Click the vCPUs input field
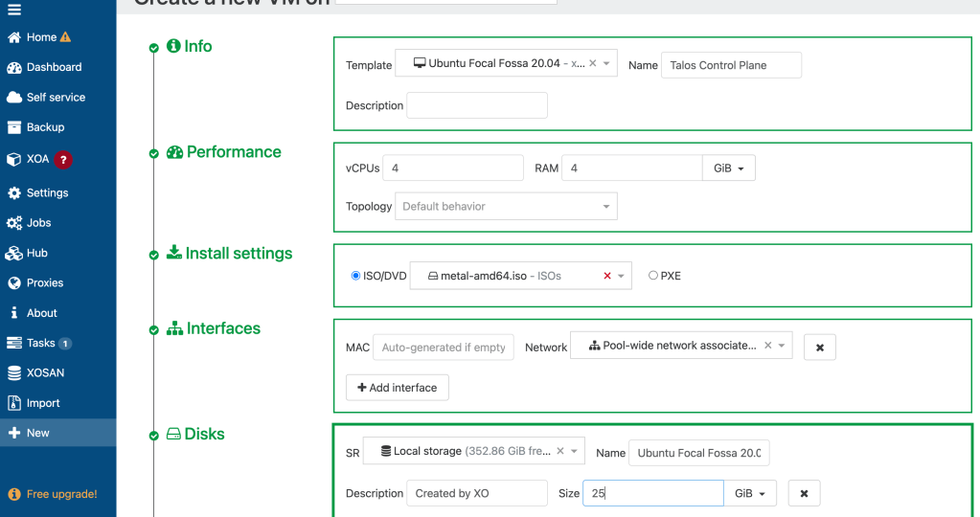Screen dimensions: 980x517 tap(454, 169)
